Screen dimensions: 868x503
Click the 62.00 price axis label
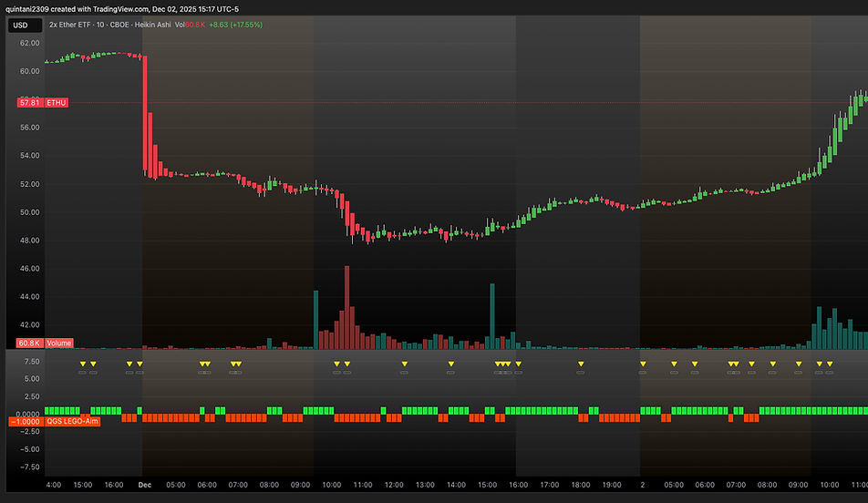pyautogui.click(x=30, y=43)
